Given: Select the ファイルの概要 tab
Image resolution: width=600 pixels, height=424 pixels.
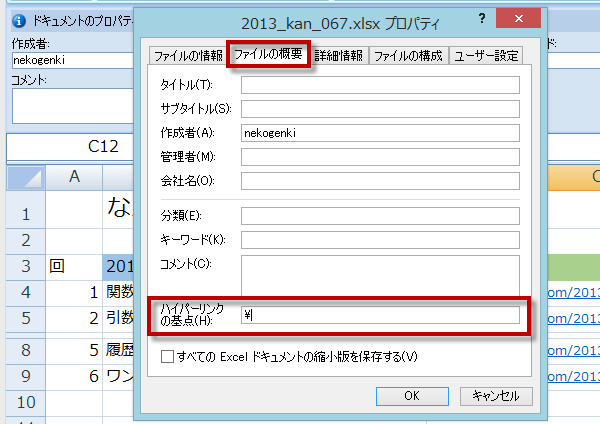Looking at the screenshot, I should coord(268,54).
